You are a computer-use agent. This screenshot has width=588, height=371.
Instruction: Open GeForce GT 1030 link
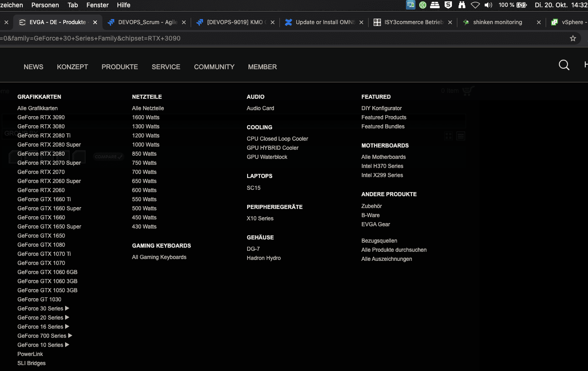click(39, 300)
